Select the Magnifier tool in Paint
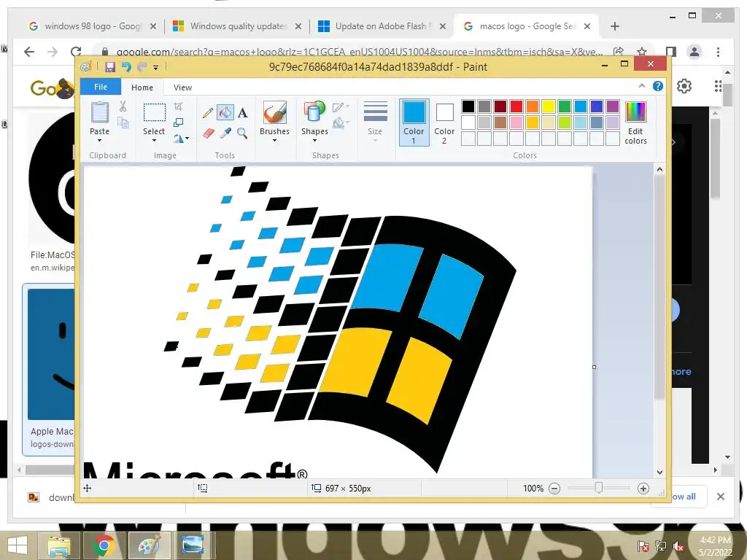The width and height of the screenshot is (747, 560). [242, 133]
